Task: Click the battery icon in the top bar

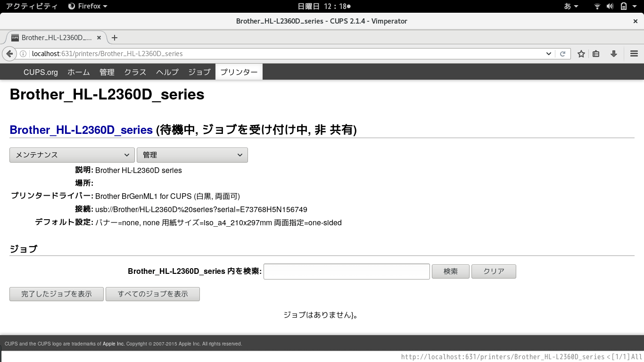Action: 623,6
